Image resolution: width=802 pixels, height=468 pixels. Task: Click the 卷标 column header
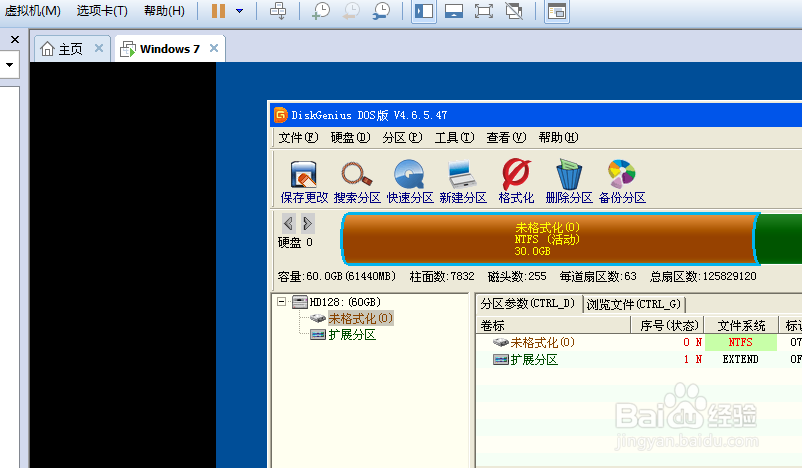[553, 325]
